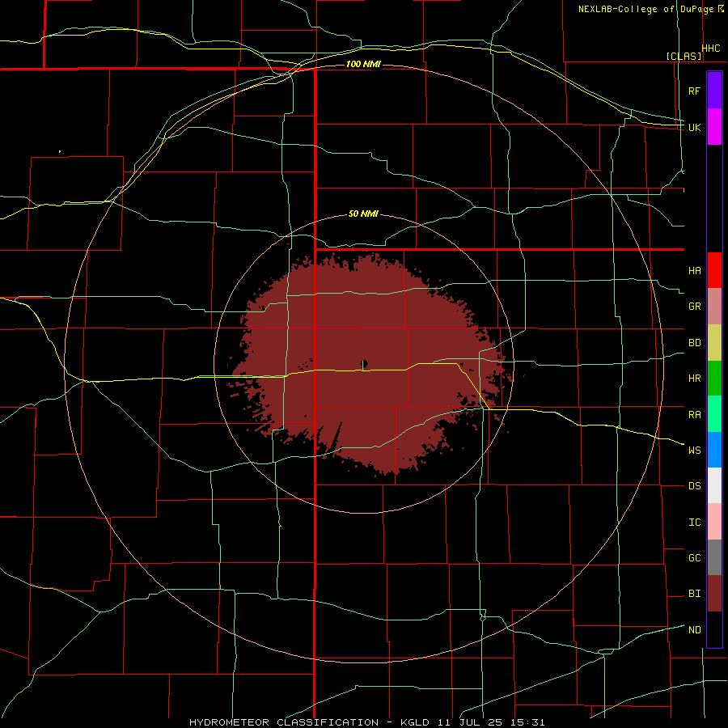The width and height of the screenshot is (728, 728).
Task: Click the "11 JUL 25" date text
Action: pos(469,722)
